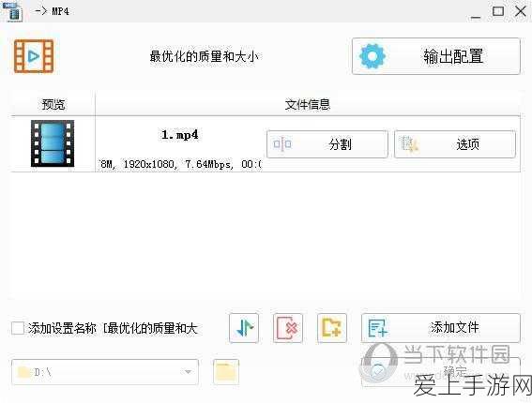Screen dimensions: 532x403
Task: Click the split icon beside 分割
Action: coord(282,144)
